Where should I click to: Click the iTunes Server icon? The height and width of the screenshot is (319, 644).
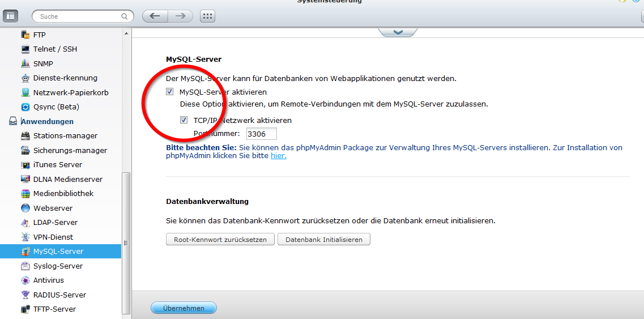(x=25, y=165)
